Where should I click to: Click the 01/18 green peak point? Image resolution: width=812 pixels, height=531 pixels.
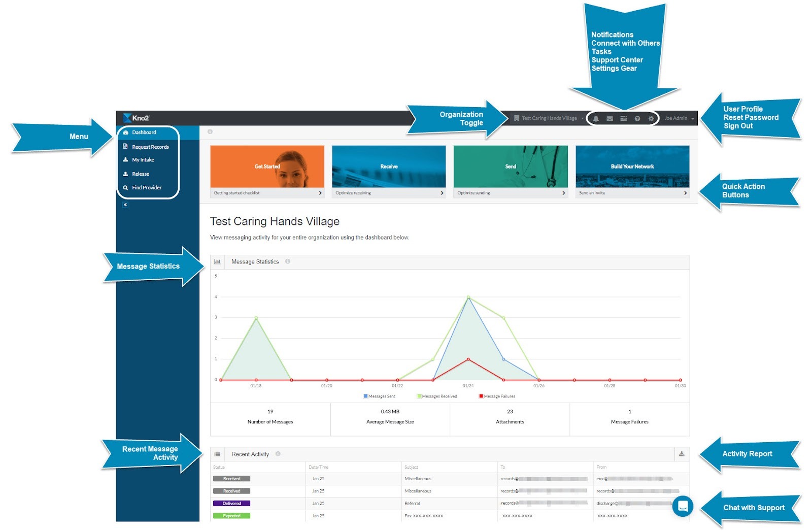[256, 318]
